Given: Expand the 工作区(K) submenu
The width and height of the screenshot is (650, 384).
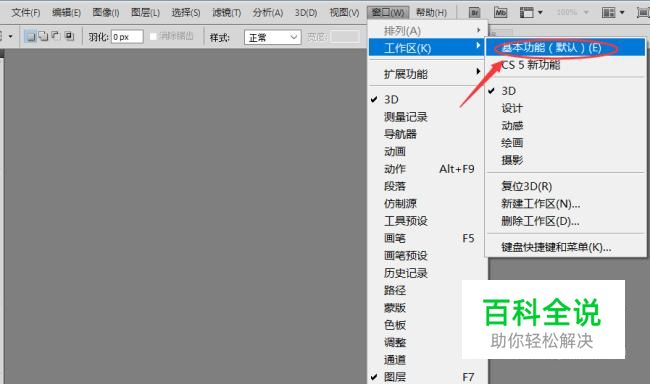Looking at the screenshot, I should pos(427,48).
